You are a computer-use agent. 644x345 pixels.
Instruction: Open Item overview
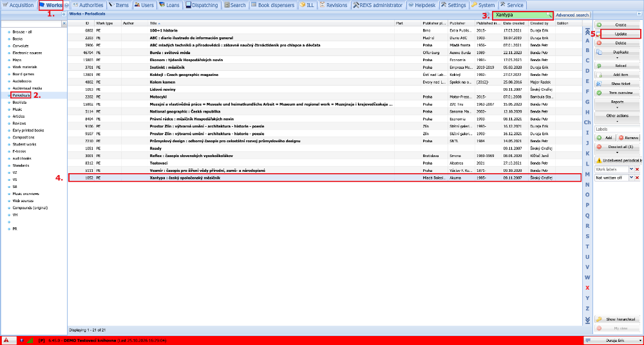tap(618, 93)
